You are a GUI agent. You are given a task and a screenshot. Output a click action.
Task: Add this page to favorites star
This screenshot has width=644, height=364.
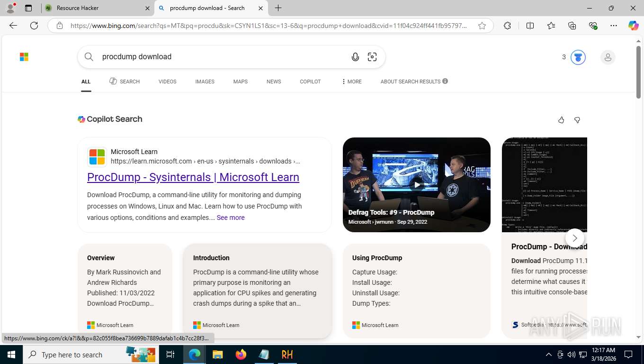[x=482, y=26]
